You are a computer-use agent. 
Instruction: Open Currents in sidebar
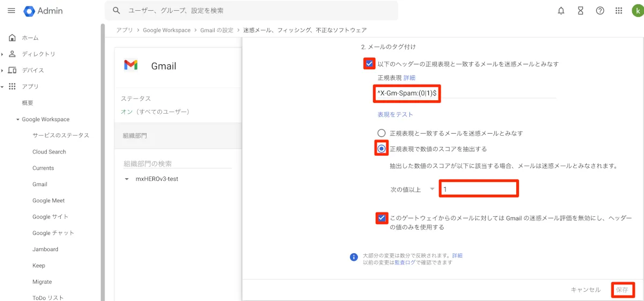coord(43,168)
